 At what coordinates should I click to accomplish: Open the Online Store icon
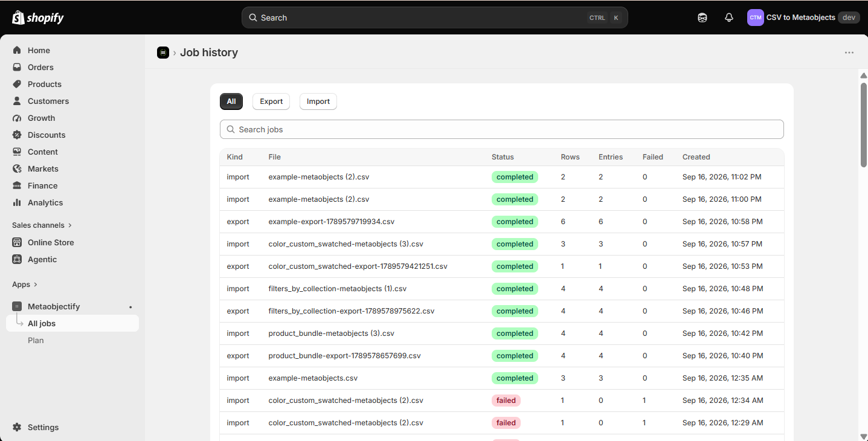(17, 242)
